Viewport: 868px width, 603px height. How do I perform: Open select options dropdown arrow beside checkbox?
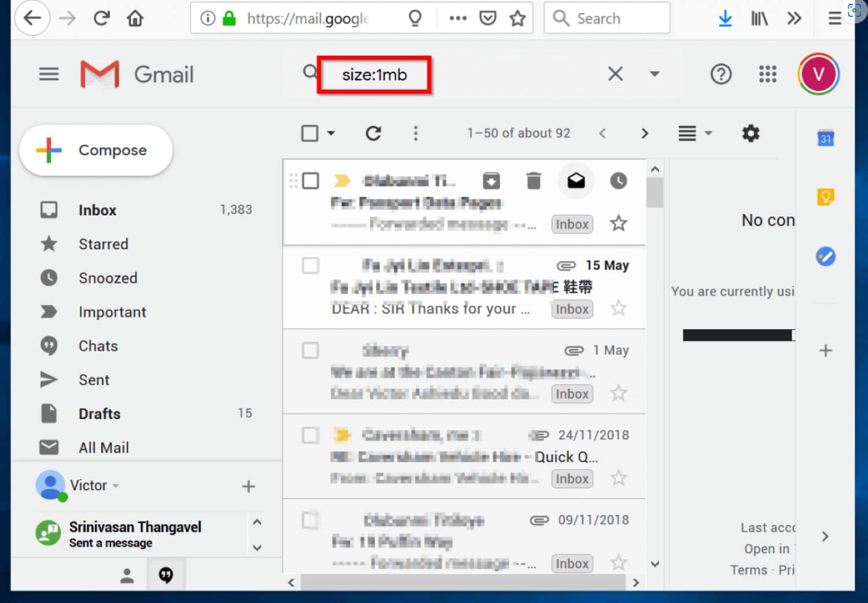point(331,133)
